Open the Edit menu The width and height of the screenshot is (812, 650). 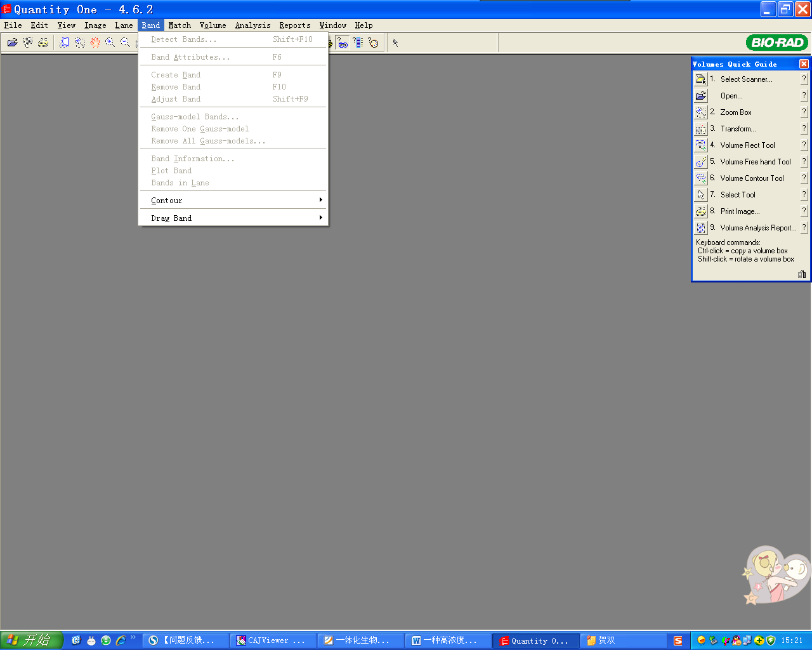click(39, 25)
